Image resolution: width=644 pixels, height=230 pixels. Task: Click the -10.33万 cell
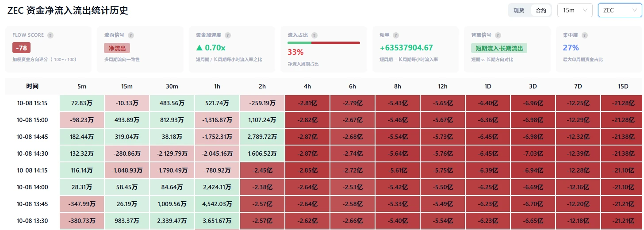tap(127, 103)
